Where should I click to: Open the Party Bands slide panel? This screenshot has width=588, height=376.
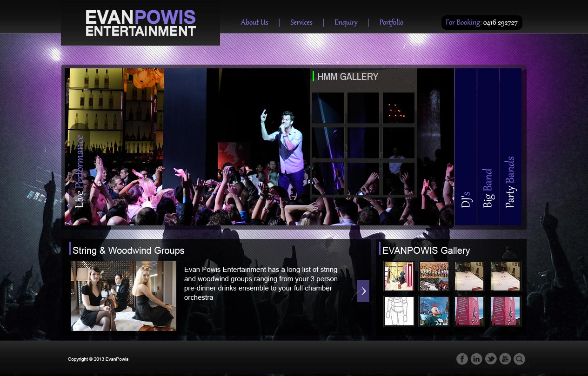510,147
